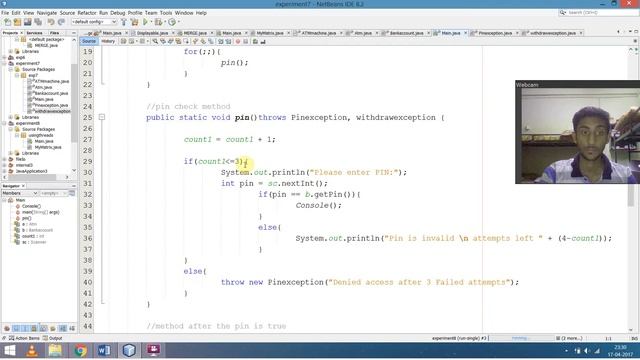Image resolution: width=640 pixels, height=360 pixels.
Task: Click the Build Project hammer icon
Action: point(124,22)
